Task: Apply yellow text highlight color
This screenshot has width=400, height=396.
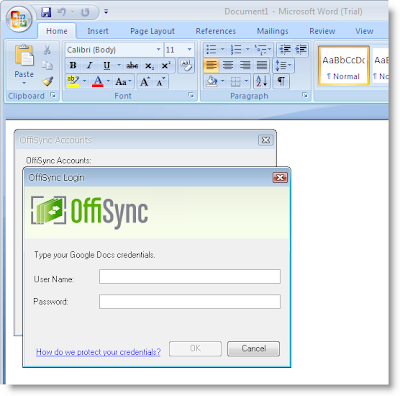Action: click(x=73, y=81)
